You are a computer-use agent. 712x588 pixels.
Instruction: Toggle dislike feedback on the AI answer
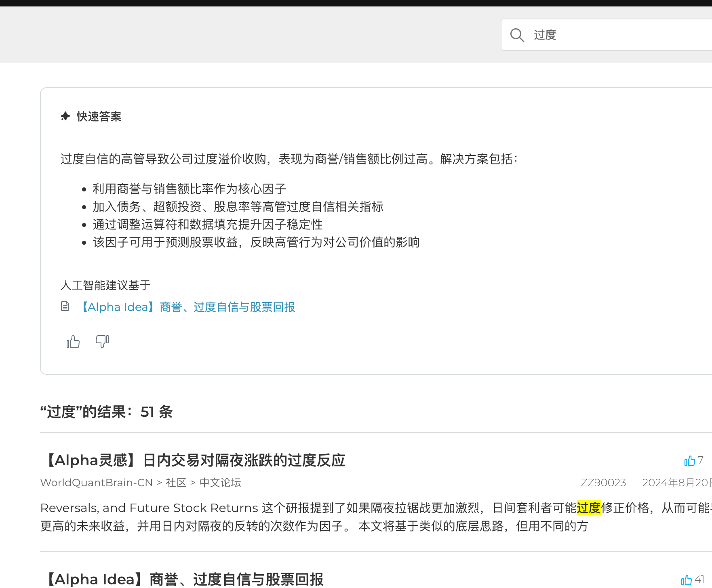102,341
